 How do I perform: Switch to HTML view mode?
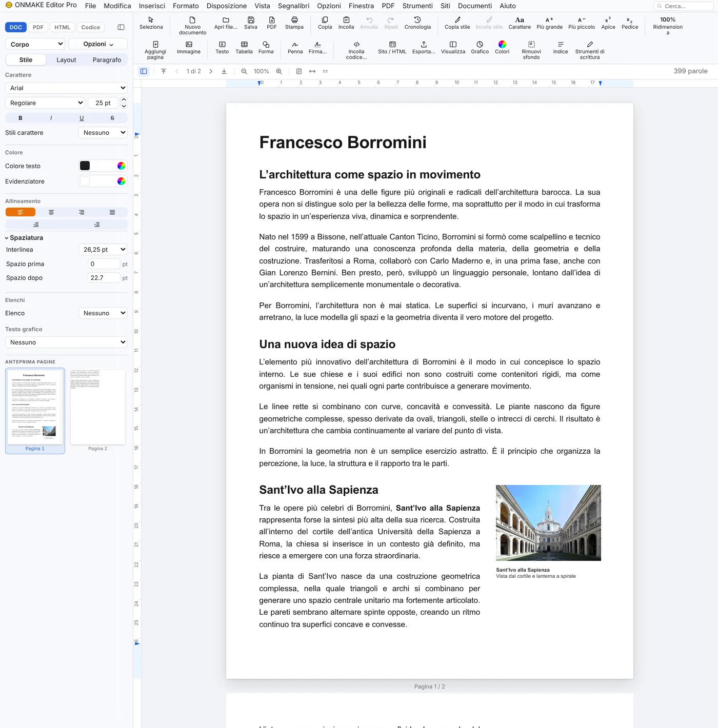point(63,27)
